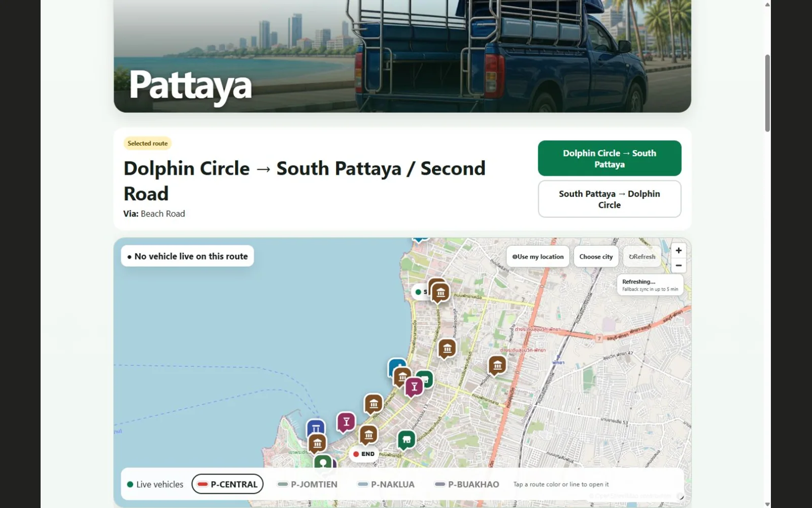
Task: Open brown landmark marker between the two cocktail markers
Action: 374,404
